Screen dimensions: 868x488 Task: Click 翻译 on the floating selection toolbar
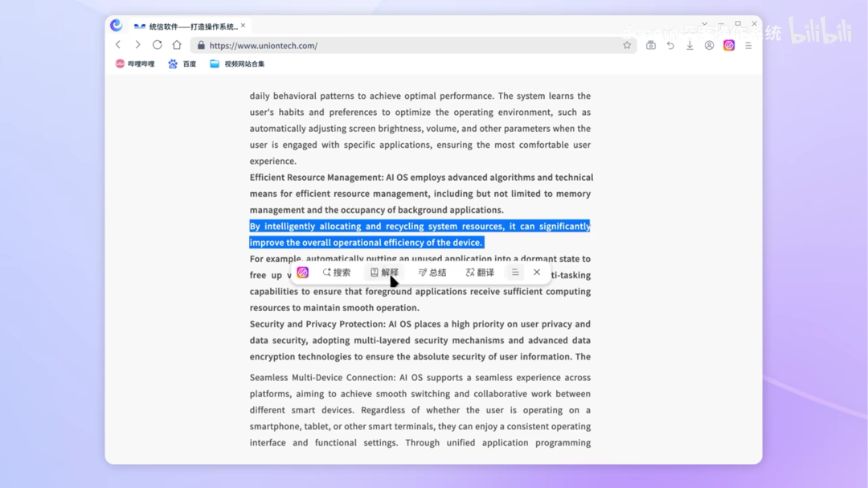[x=480, y=272]
